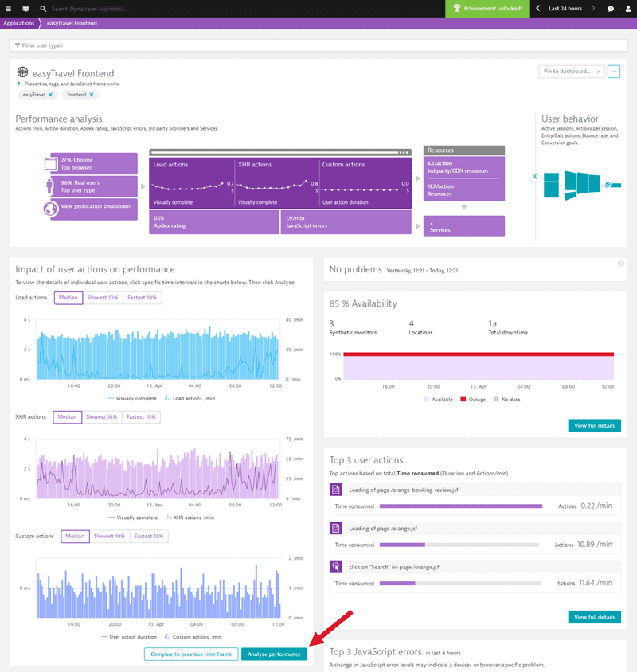
Task: Click the Applications breadcrumb
Action: click(x=18, y=23)
